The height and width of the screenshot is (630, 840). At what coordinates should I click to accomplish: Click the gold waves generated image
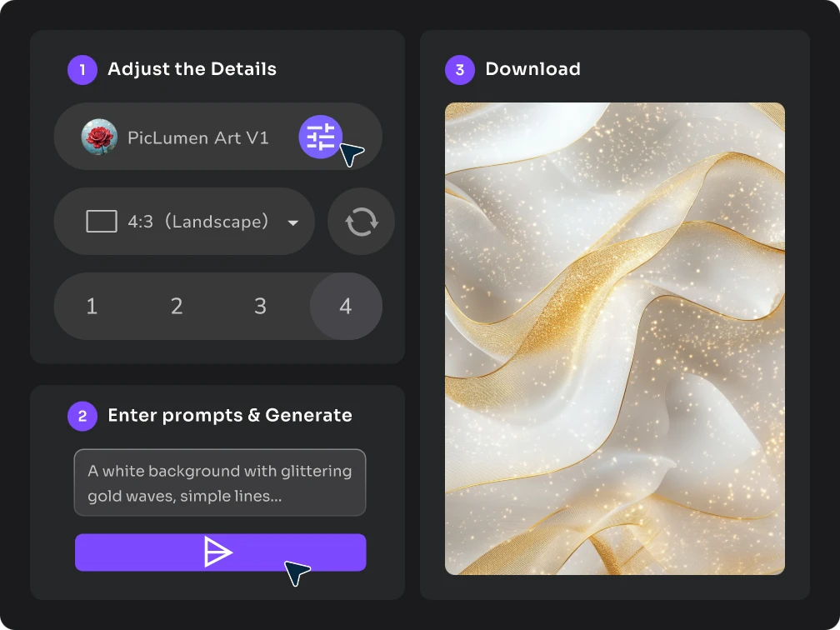coord(614,337)
